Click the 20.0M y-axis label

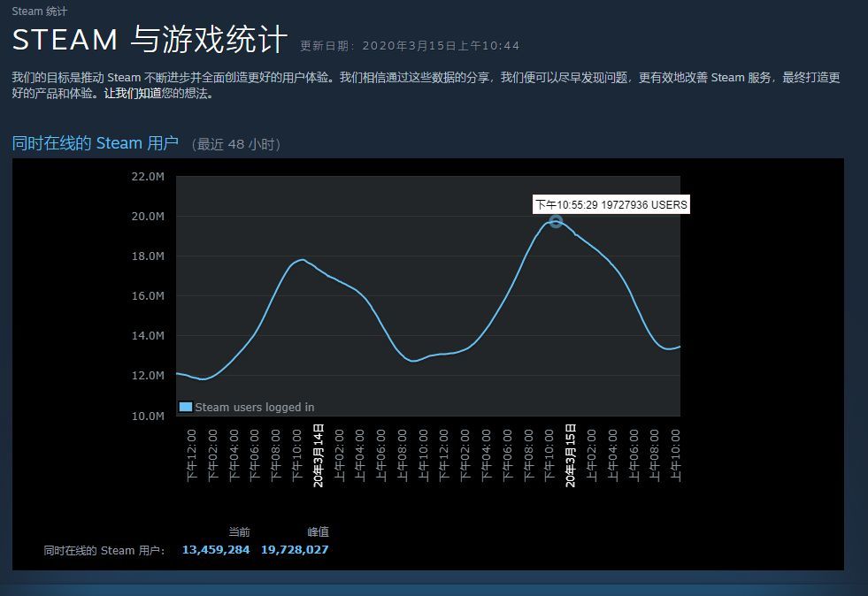[148, 217]
